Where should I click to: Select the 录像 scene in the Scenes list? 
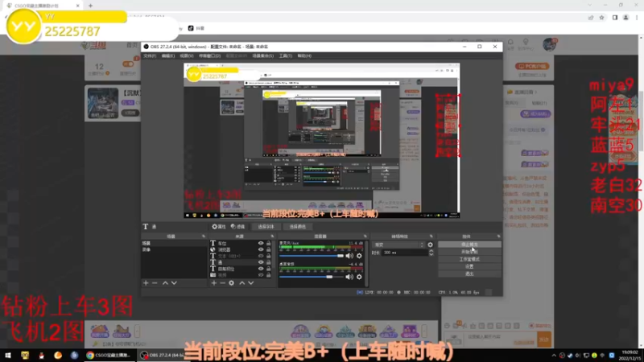pos(174,249)
